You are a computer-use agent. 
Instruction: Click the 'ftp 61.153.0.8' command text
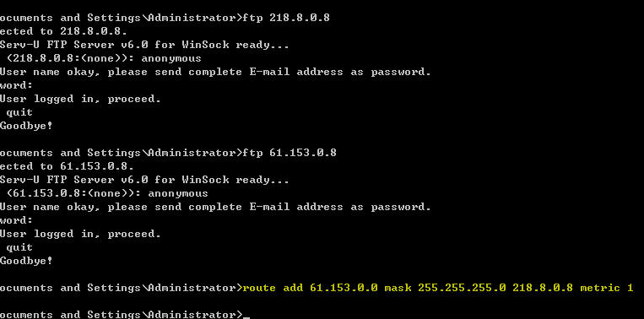(290, 153)
